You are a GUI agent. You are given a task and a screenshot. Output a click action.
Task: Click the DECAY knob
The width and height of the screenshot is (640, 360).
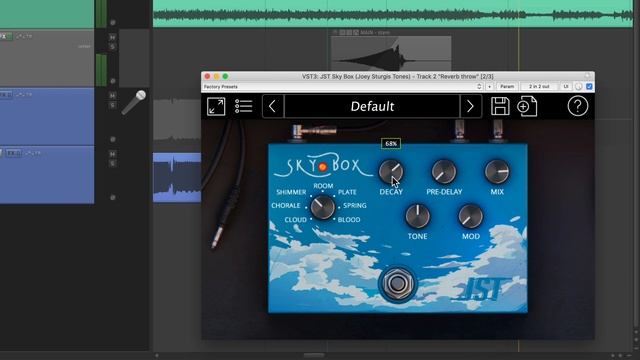tap(391, 172)
